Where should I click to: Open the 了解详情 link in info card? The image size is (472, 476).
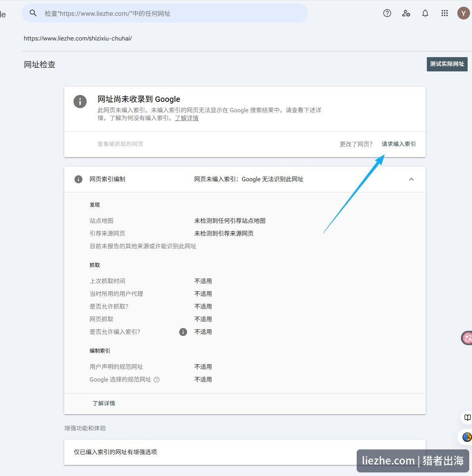point(187,118)
